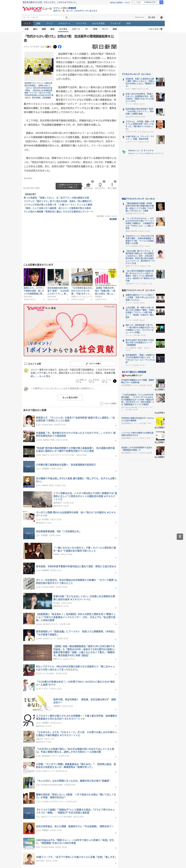
Task: Click the ヘルプ header link
Action: 127,2
